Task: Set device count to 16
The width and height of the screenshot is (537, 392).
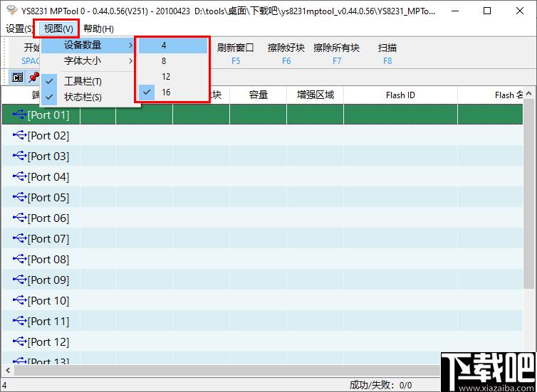Action: click(172, 92)
